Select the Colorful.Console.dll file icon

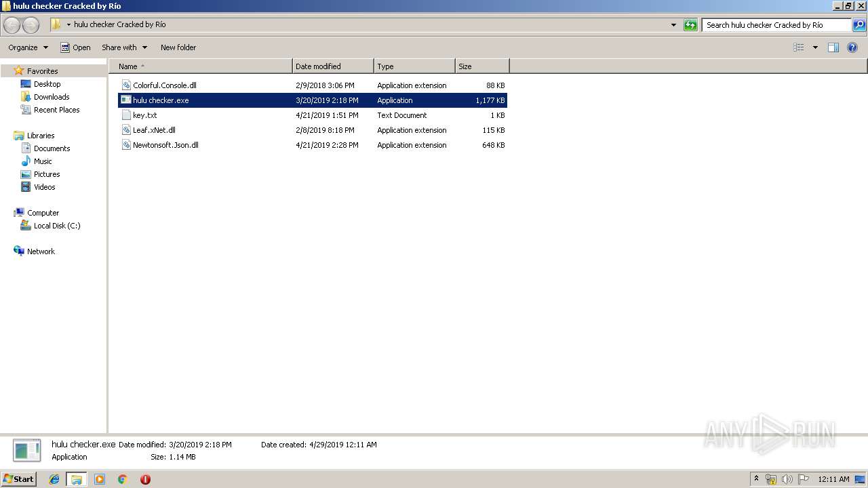(x=126, y=85)
